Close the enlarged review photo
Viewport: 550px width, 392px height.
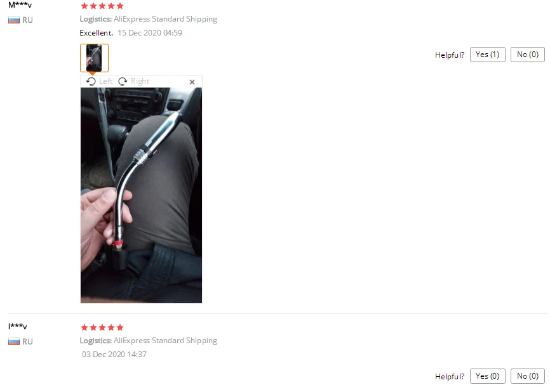tap(192, 82)
